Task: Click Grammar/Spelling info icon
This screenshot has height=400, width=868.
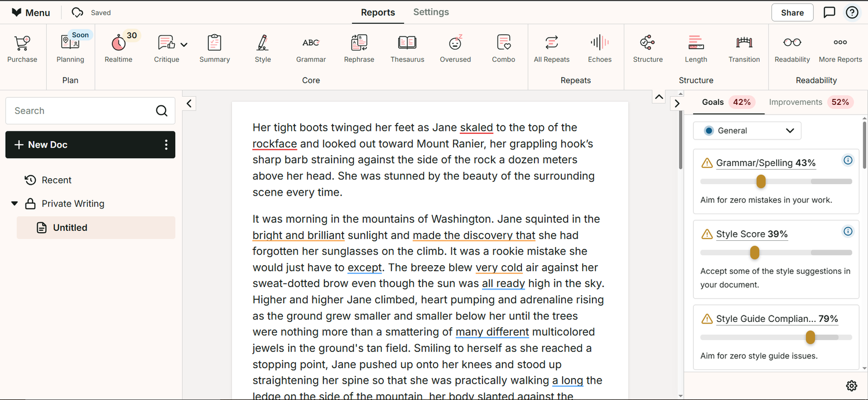Action: (x=848, y=160)
